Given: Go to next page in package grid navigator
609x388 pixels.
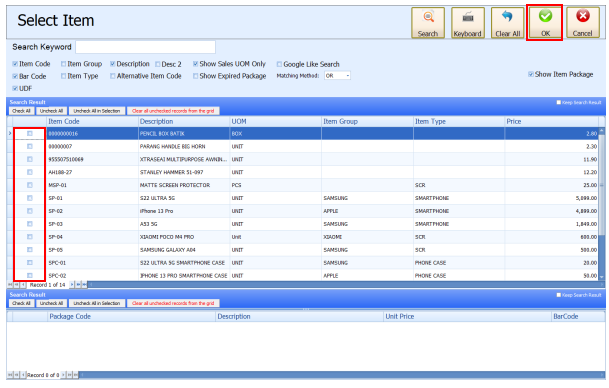Looking at the screenshot, I should (x=70, y=375).
